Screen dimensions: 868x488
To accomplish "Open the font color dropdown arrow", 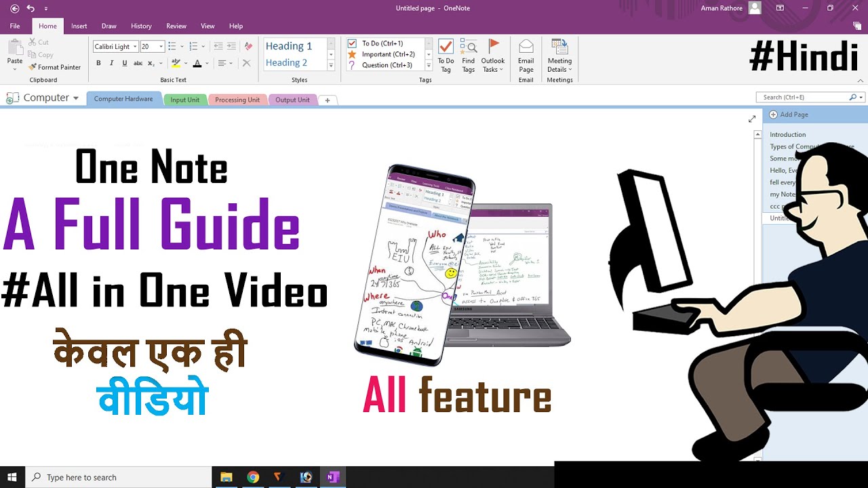I will pos(206,63).
